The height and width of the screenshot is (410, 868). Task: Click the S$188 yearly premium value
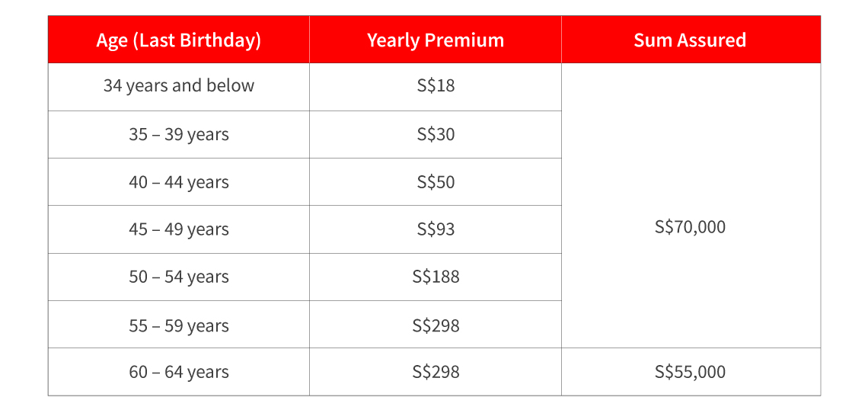(436, 277)
